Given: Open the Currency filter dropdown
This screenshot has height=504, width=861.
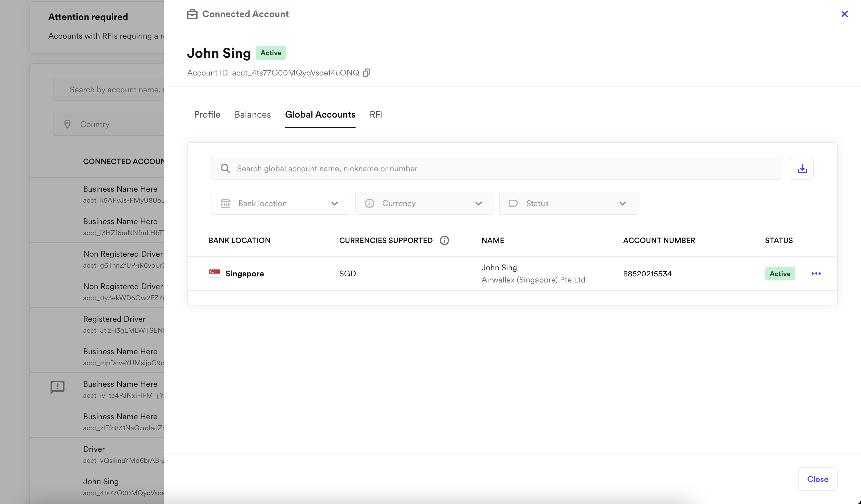Looking at the screenshot, I should [424, 204].
